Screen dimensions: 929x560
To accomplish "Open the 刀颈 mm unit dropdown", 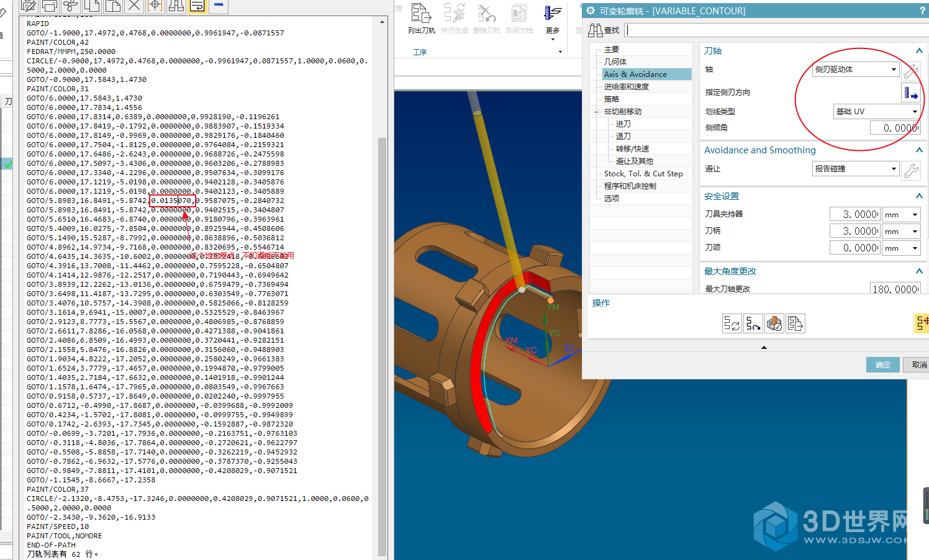I will point(902,248).
